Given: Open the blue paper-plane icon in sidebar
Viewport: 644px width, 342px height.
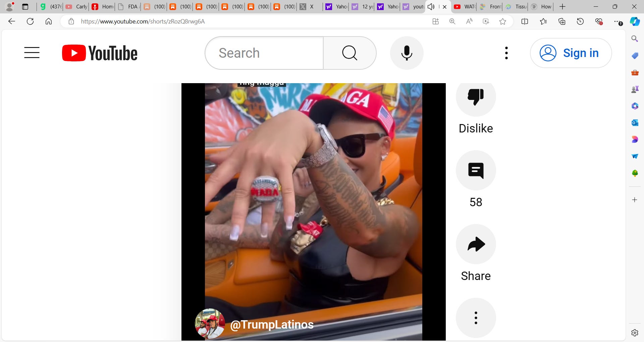Looking at the screenshot, I should coord(635,156).
